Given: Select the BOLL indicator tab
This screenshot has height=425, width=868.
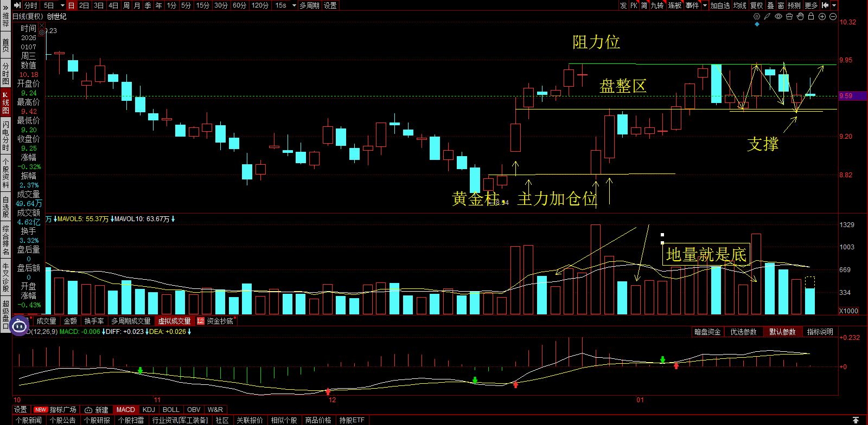Looking at the screenshot, I should [x=171, y=410].
